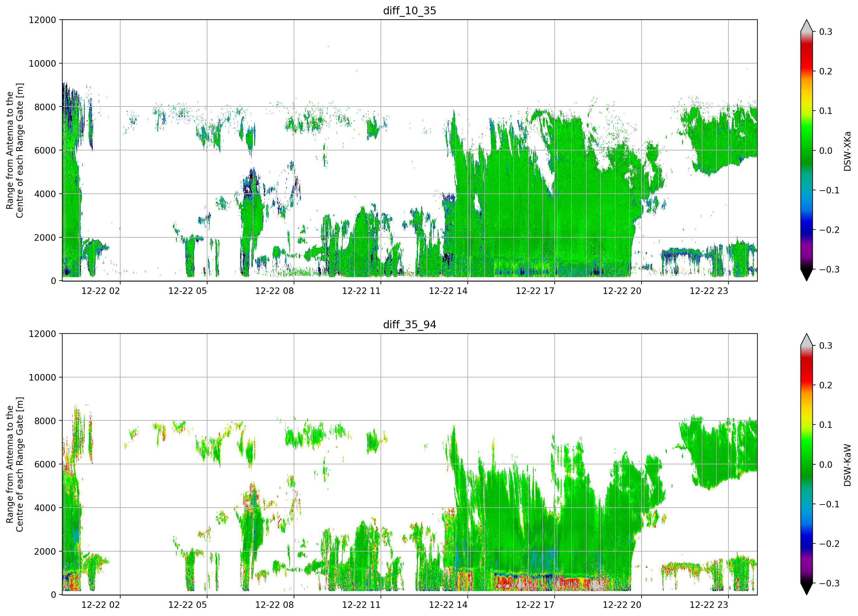Click the 4000 y-tick on the top plot
This screenshot has width=858, height=616.
click(x=45, y=194)
